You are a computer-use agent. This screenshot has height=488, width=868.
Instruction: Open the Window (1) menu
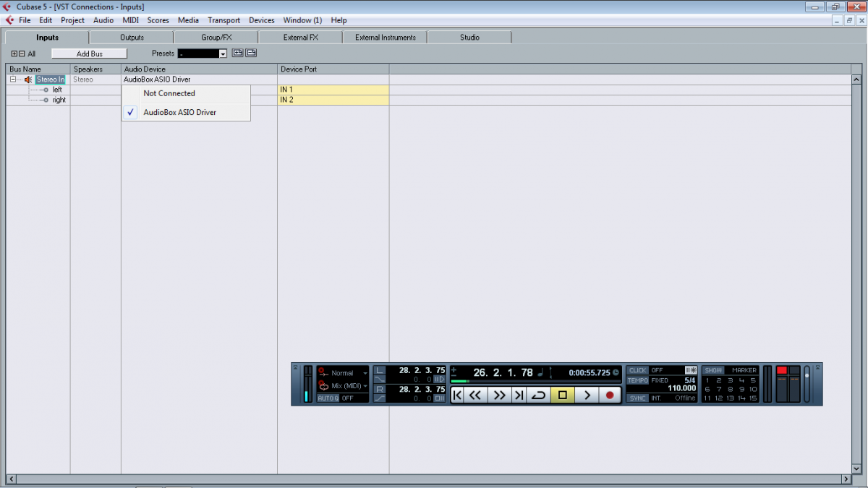click(x=302, y=20)
